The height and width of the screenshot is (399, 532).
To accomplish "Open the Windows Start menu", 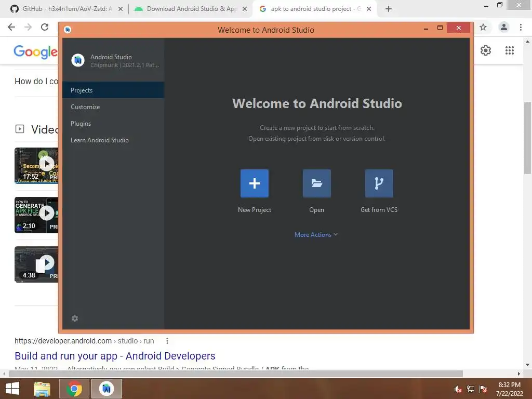I will (12, 389).
